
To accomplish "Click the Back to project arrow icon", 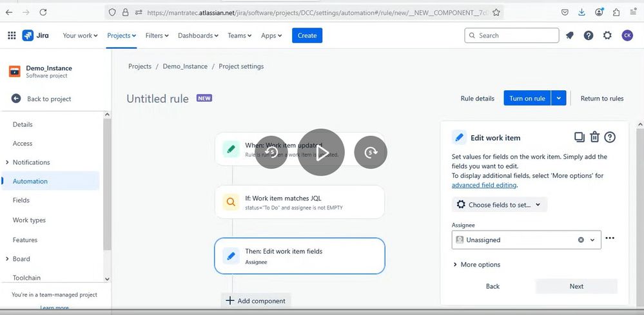I will tap(16, 99).
